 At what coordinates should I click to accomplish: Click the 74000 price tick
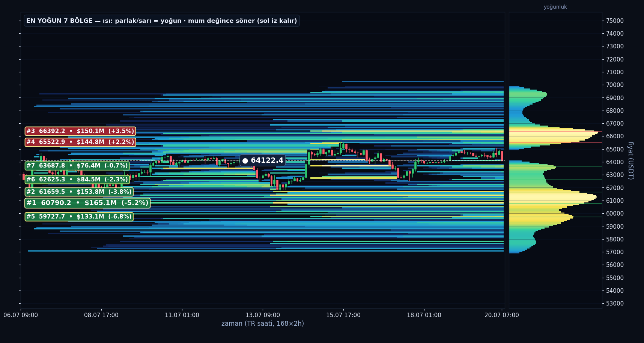615,33
